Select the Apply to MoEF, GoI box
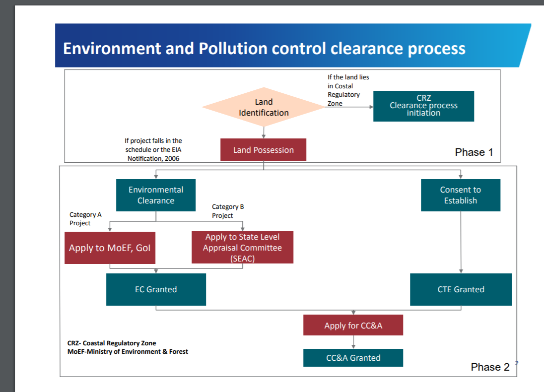 tap(110, 248)
